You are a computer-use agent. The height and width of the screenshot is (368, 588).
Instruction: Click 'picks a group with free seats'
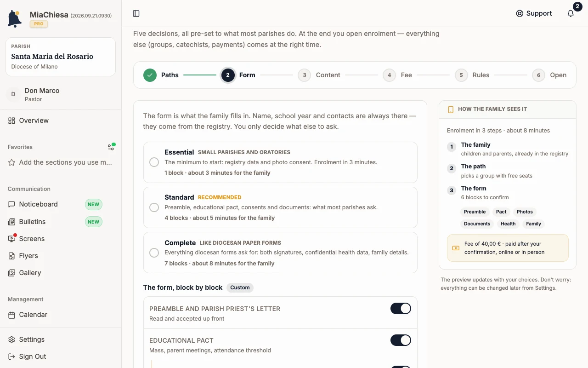pos(497,176)
